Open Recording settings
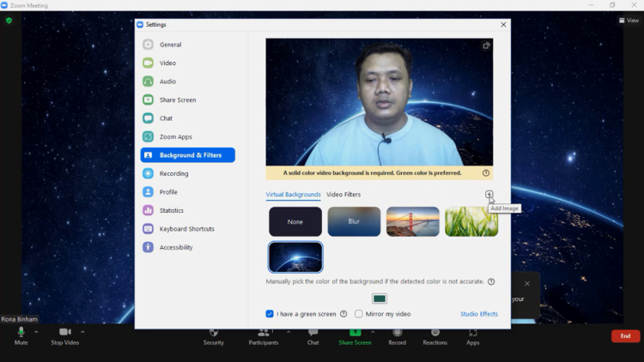Screen dimensions: 644x362 pyautogui.click(x=188, y=173)
